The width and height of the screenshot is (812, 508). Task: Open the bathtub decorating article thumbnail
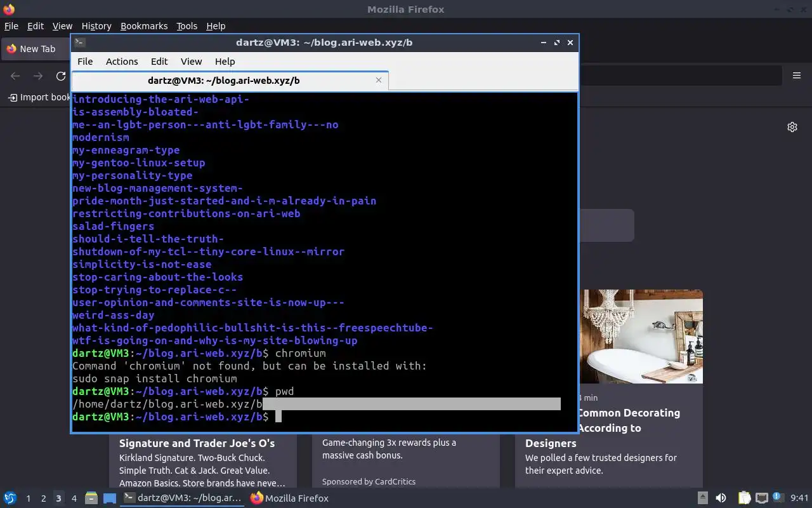643,337
